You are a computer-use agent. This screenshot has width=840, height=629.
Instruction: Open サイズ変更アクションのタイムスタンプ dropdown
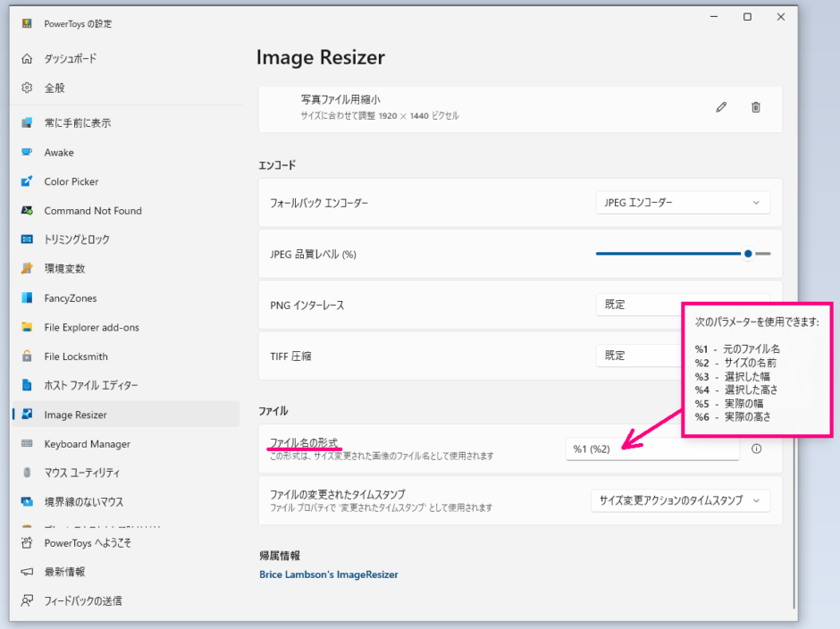pos(680,500)
